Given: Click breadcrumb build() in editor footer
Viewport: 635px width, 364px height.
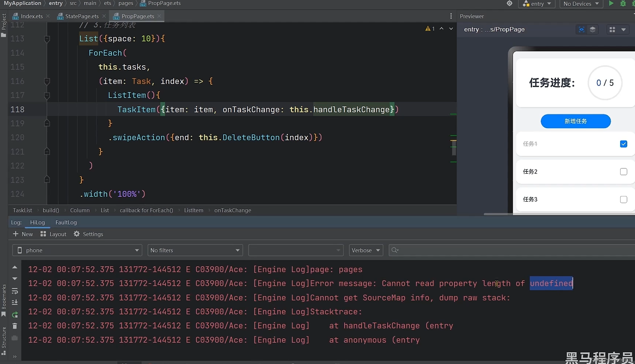Looking at the screenshot, I should (51, 210).
